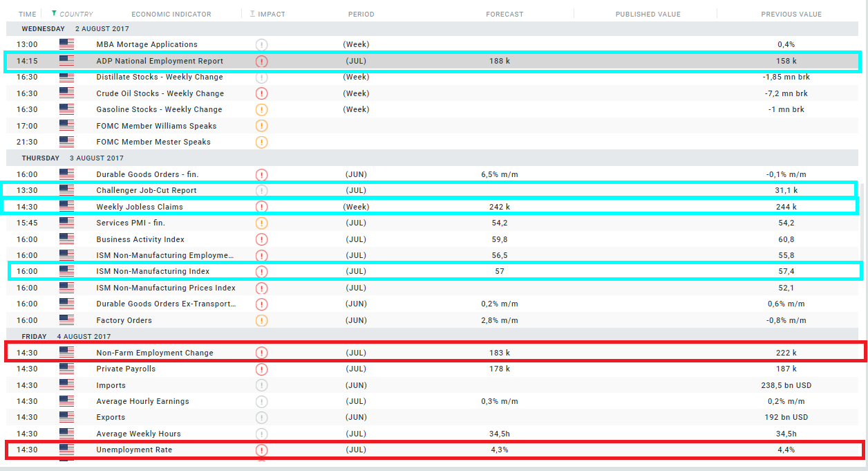Image resolution: width=868 pixels, height=471 pixels.
Task: Click the impact icon for Weekly Jobless Claims
Action: coord(261,207)
